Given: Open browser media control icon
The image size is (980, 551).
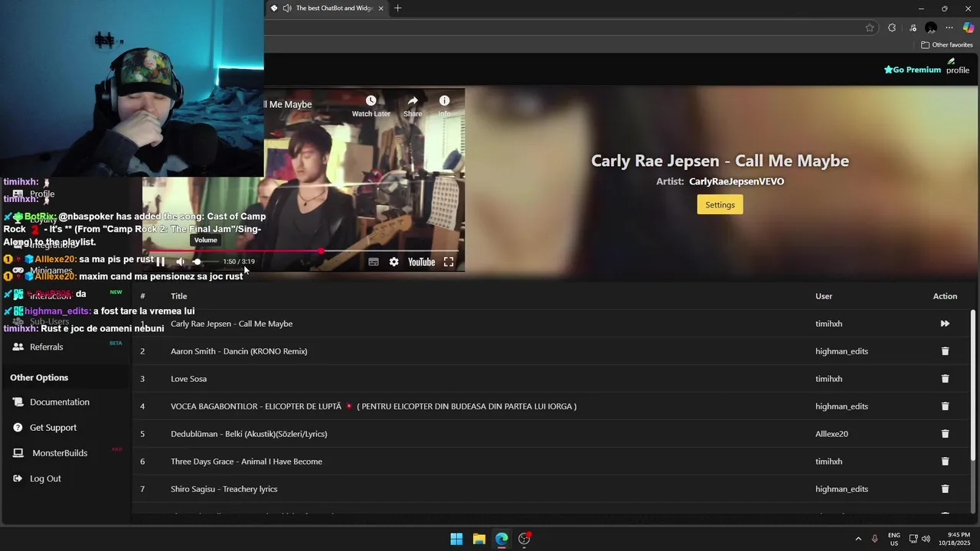Looking at the screenshot, I should click(913, 28).
